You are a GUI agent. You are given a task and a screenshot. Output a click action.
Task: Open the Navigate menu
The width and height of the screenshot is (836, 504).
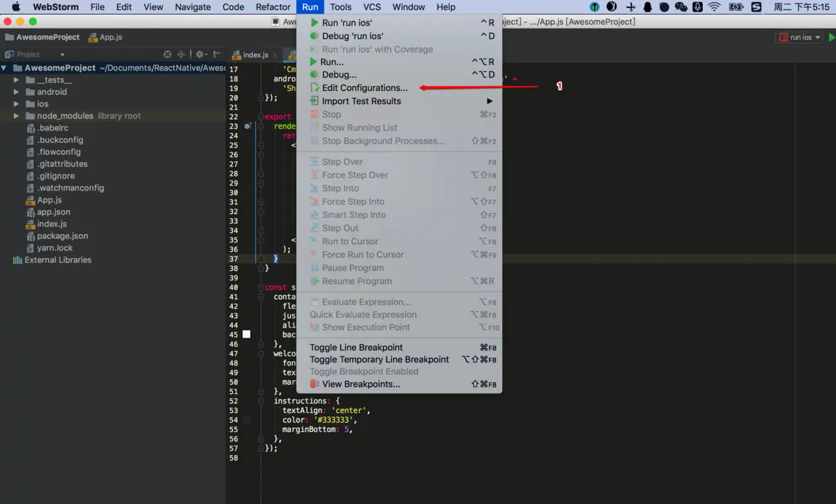(x=193, y=7)
